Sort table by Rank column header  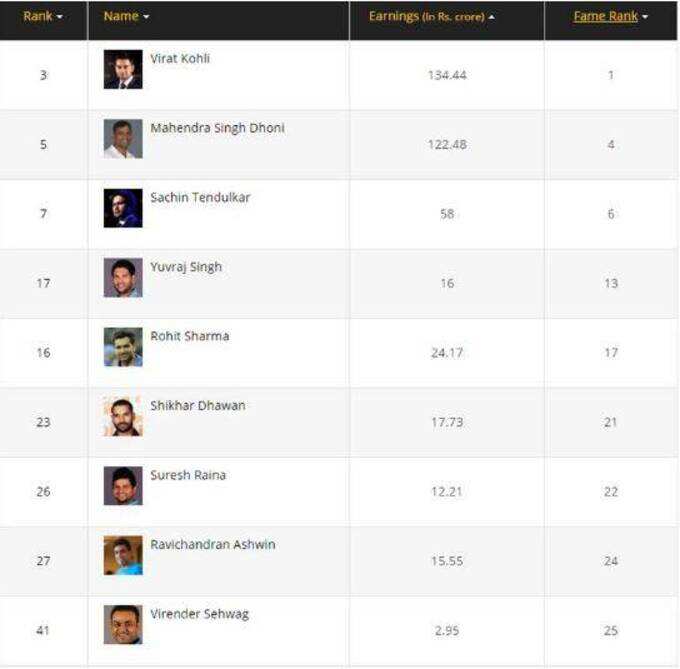(x=42, y=16)
